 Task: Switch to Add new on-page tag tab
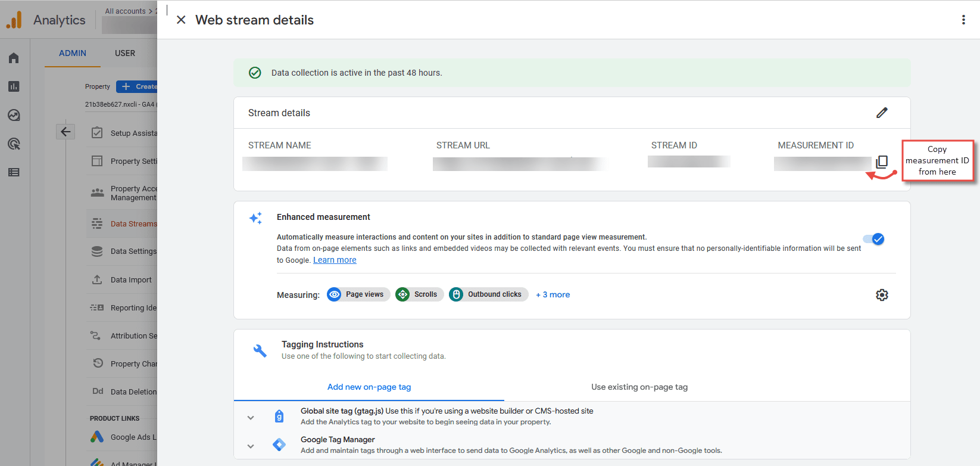click(369, 387)
